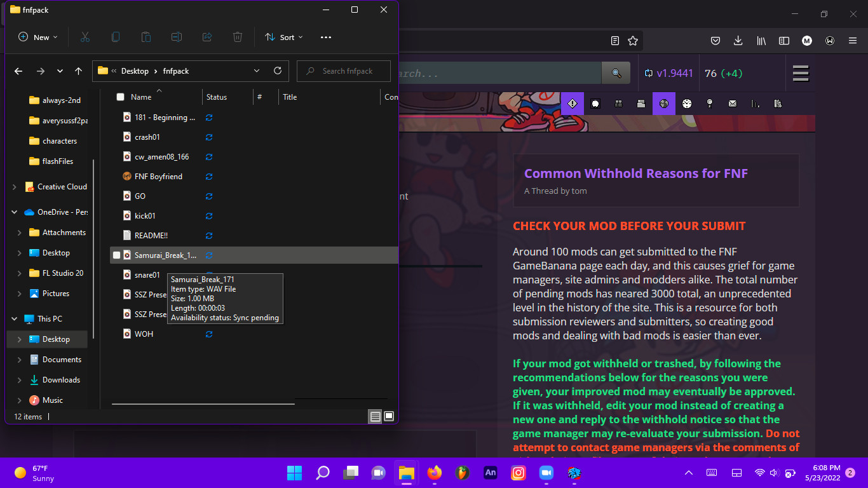Expand the This PC tree item
This screenshot has width=868, height=488.
[x=13, y=318]
